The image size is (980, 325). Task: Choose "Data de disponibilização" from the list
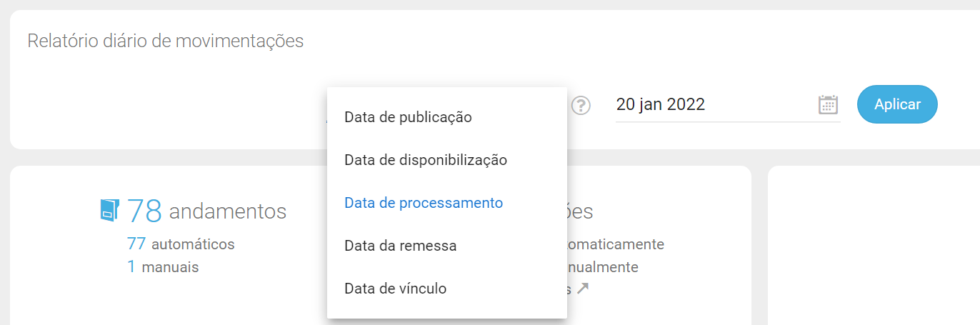426,160
